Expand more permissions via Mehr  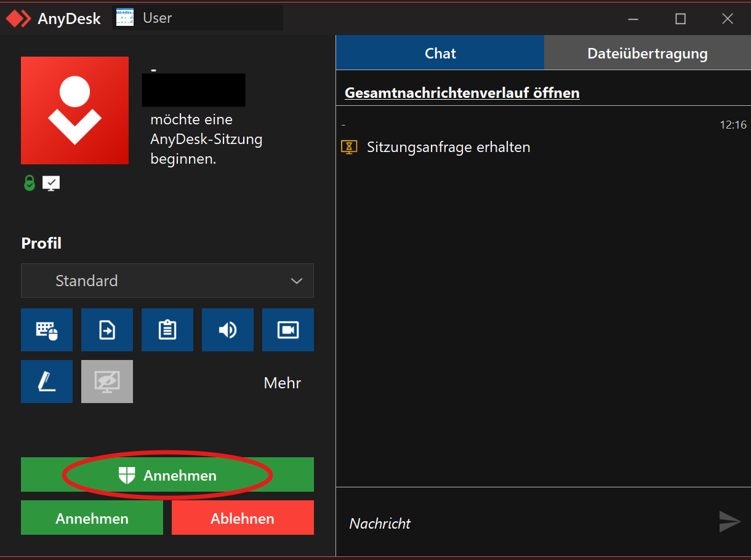click(282, 383)
